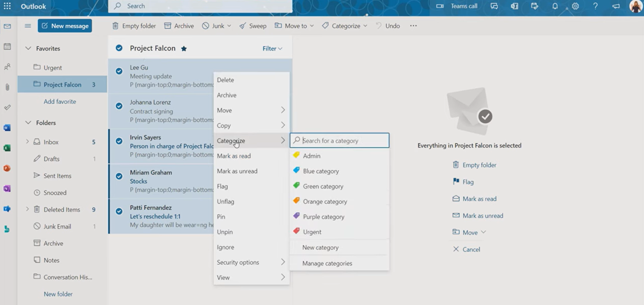Start a New message
The width and height of the screenshot is (644, 305).
point(65,26)
